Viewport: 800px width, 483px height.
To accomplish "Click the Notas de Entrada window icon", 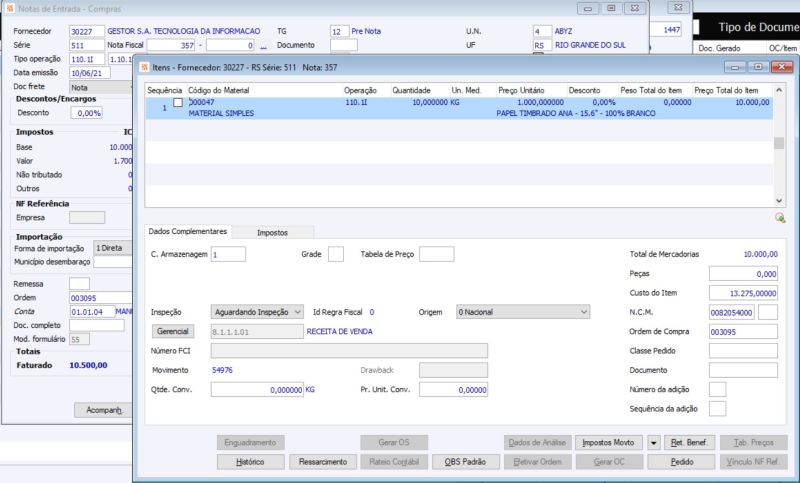I will point(10,8).
